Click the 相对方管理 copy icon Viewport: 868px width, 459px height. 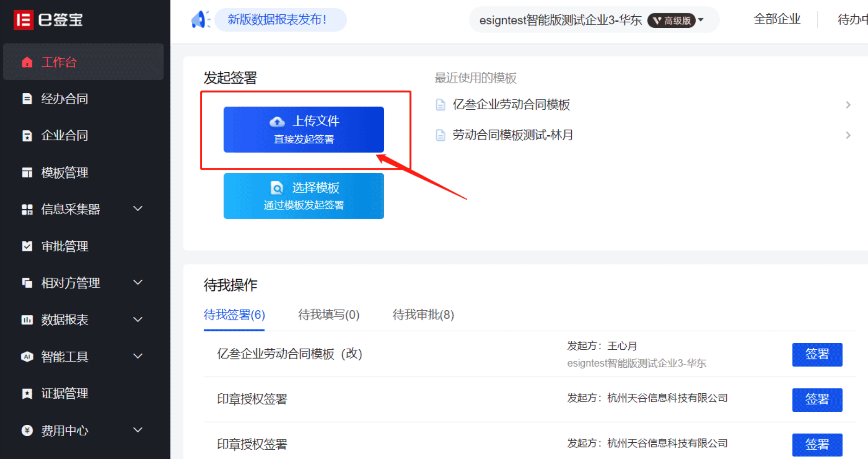click(27, 283)
